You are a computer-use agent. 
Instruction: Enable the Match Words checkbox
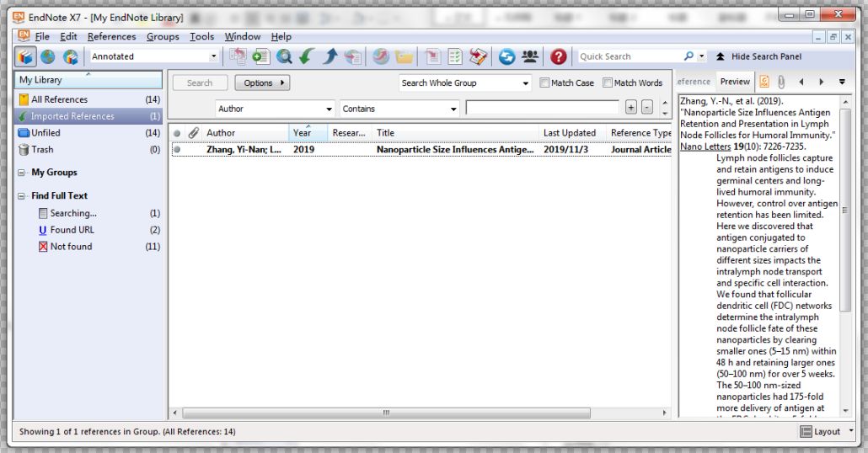coord(608,83)
